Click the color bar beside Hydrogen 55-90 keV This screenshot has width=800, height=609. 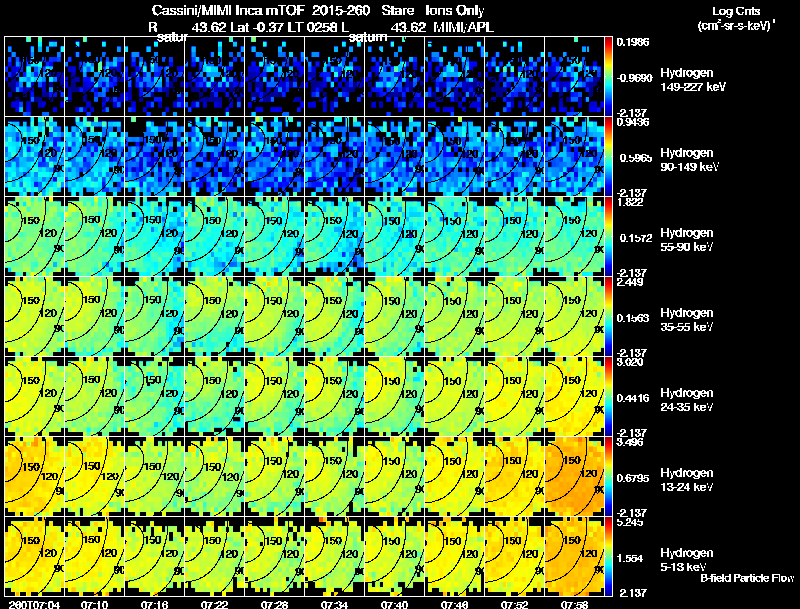608,236
